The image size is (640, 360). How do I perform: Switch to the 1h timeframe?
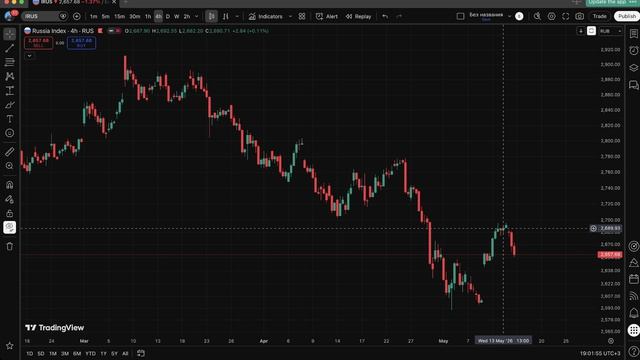pyautogui.click(x=148, y=16)
